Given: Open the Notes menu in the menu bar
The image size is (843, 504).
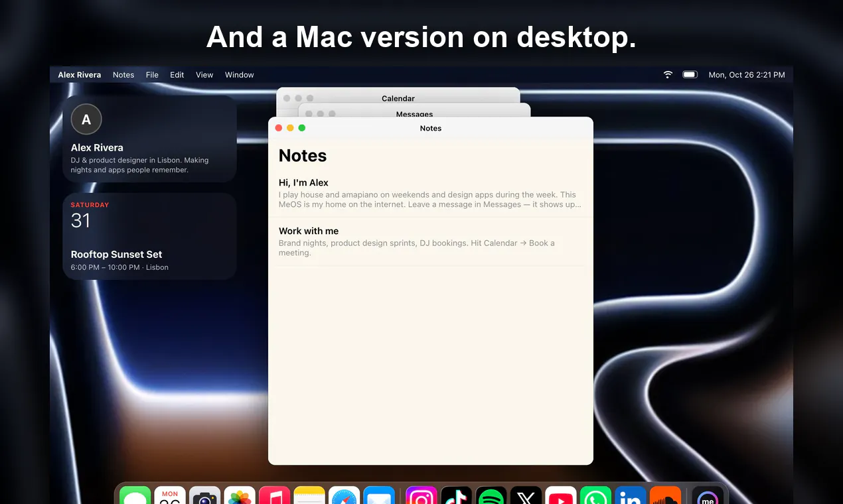Looking at the screenshot, I should coord(123,75).
